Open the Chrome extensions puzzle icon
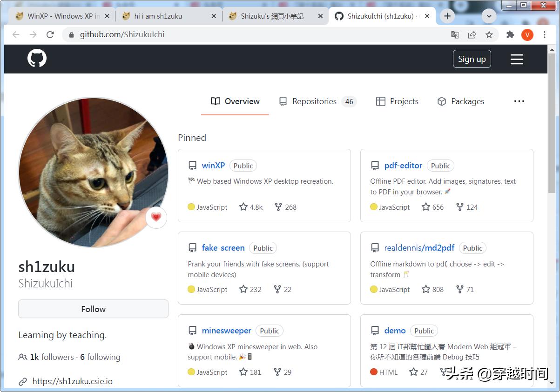The width and height of the screenshot is (560, 392). coord(510,35)
